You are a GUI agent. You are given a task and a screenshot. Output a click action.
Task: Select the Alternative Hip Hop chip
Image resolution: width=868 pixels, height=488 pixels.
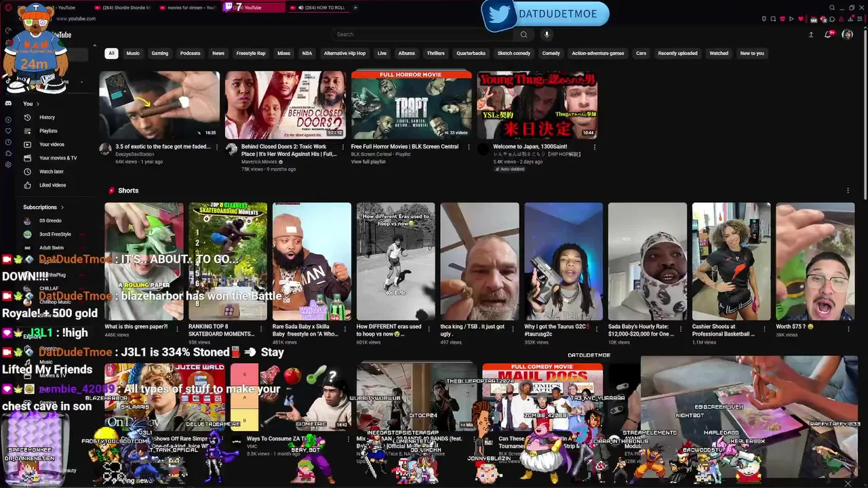344,54
